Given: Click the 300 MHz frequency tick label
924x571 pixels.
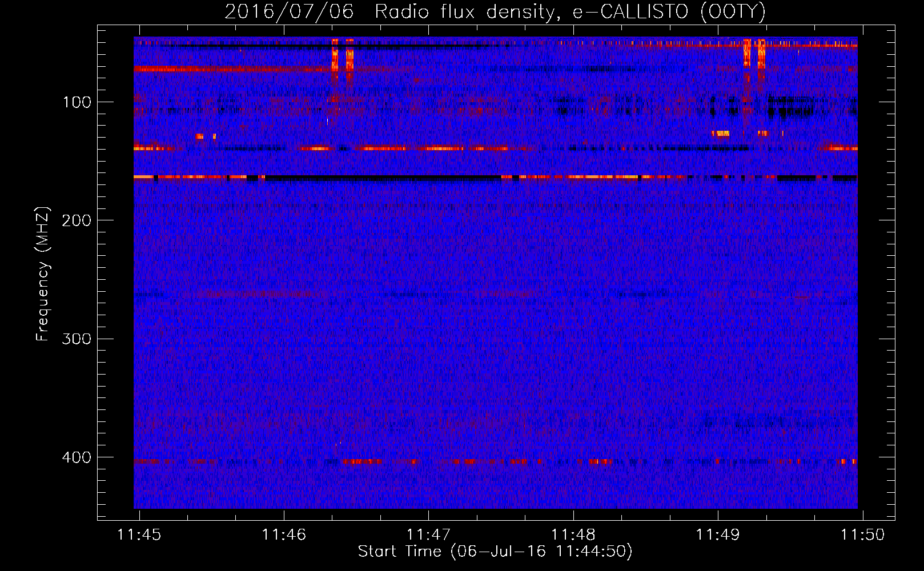Looking at the screenshot, I should click(x=77, y=339).
